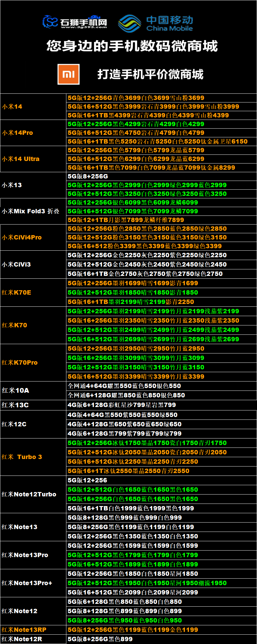Select the 红米Note12 model cell

pos(33,611)
